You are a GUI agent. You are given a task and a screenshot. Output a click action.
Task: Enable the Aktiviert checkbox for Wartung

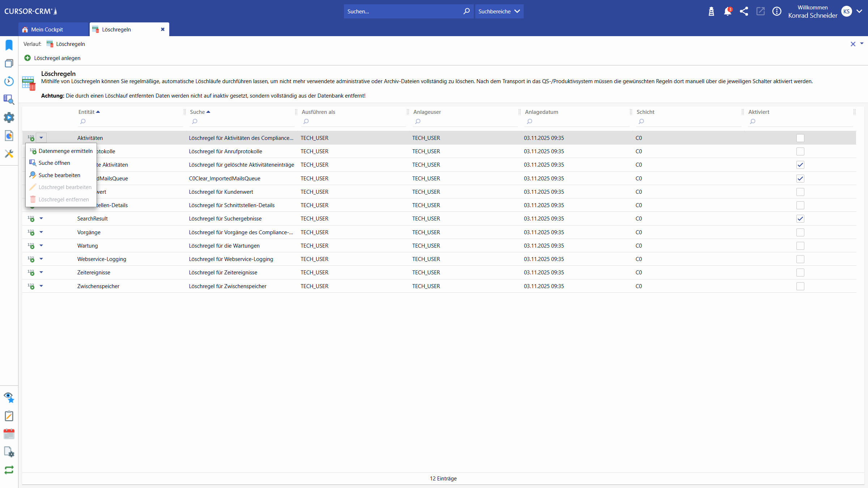pos(800,246)
